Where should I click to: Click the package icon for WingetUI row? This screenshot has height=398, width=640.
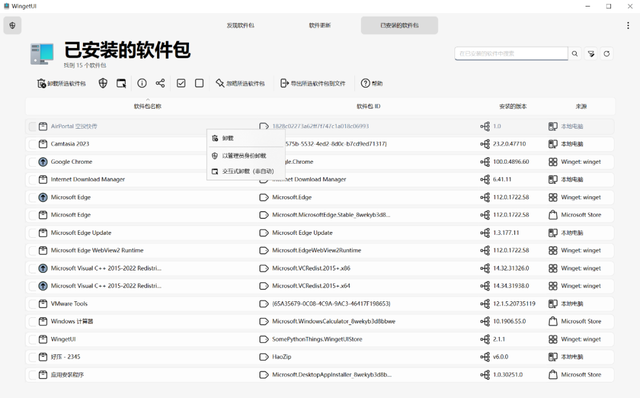pyautogui.click(x=43, y=339)
